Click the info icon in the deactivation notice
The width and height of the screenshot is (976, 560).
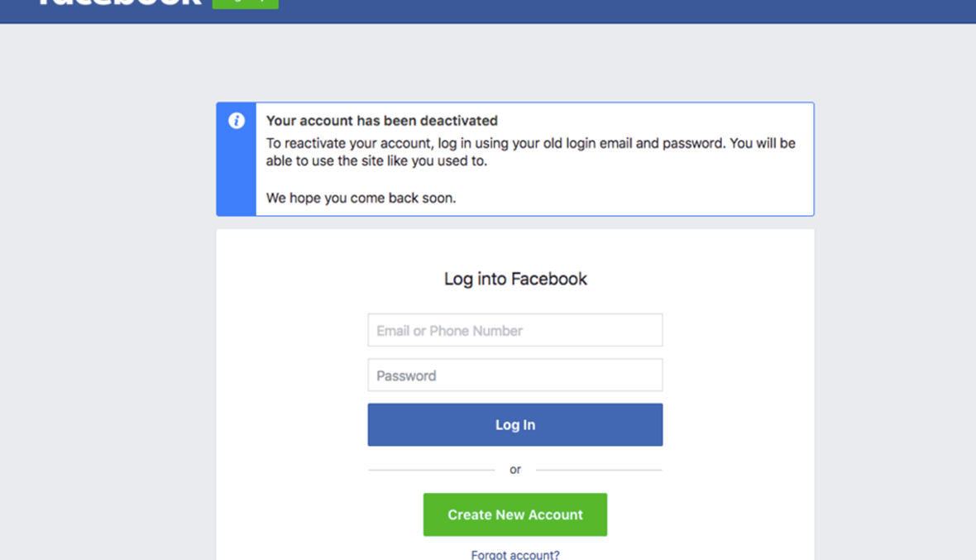click(x=237, y=121)
